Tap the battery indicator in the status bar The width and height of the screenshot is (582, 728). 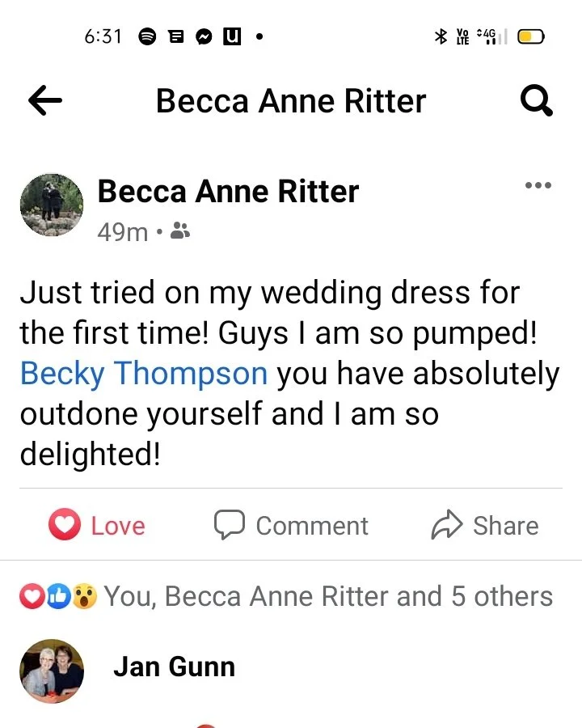pos(531,36)
